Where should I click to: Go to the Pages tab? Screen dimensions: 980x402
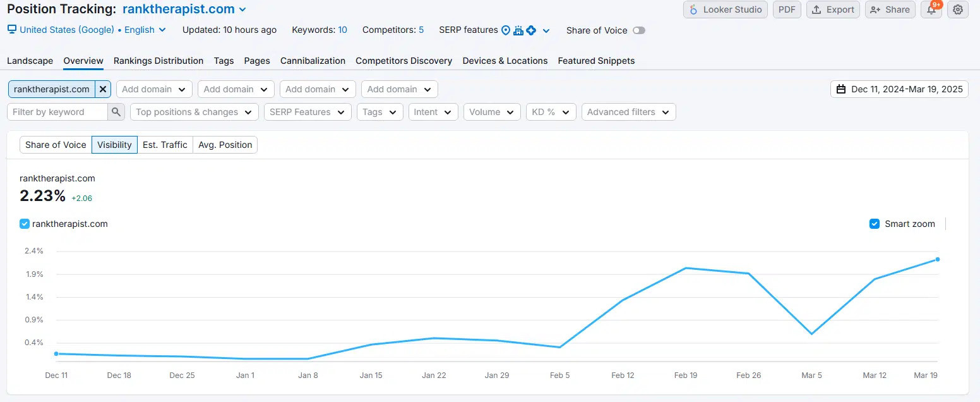(257, 61)
